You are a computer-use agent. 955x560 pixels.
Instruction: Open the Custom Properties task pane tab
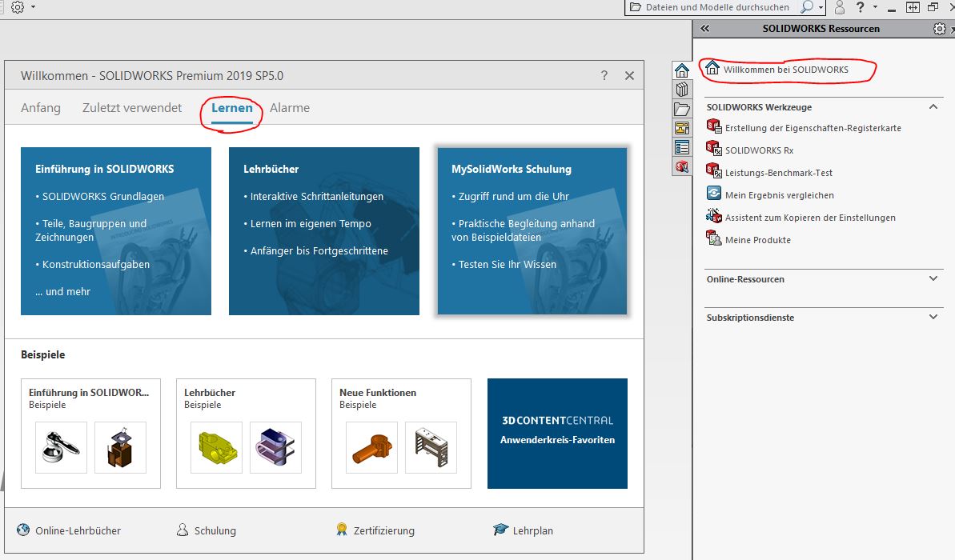point(682,147)
